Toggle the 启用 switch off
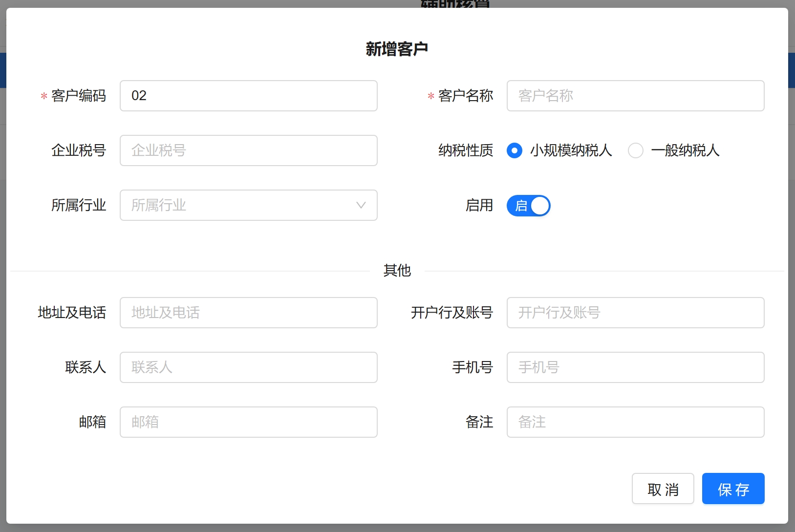The width and height of the screenshot is (795, 532). pyautogui.click(x=529, y=206)
